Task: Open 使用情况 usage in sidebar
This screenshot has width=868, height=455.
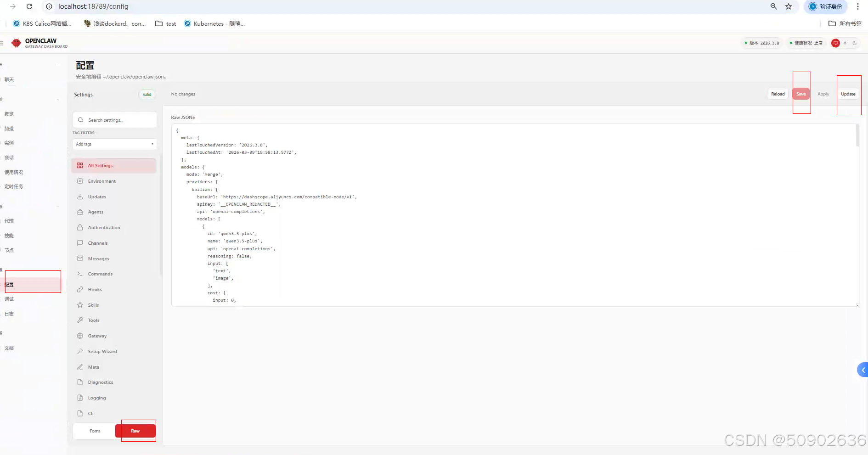Action: [14, 172]
